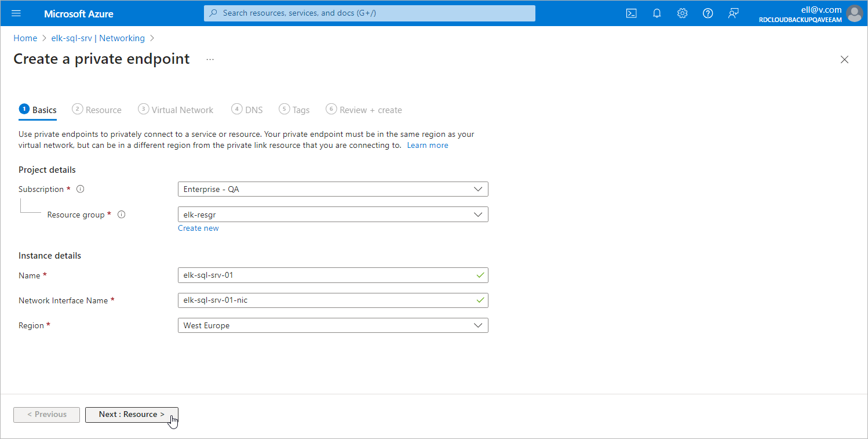Viewport: 868px width, 439px height.
Task: Click the search resources box
Action: point(370,13)
